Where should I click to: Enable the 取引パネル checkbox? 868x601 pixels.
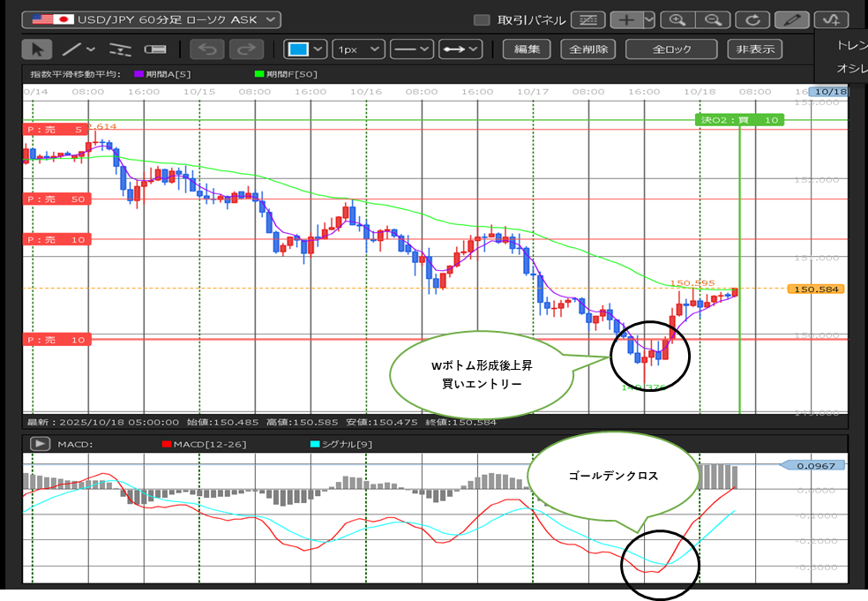[482, 20]
